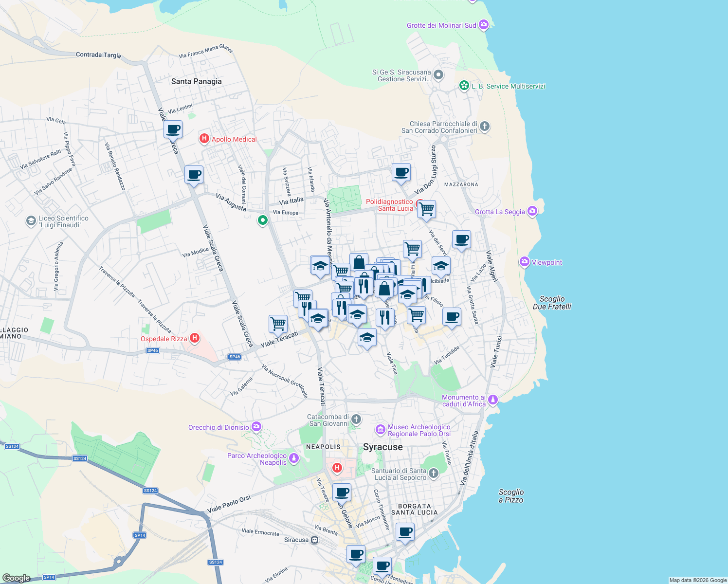Open the Apollo Medical hospital marker
The image size is (728, 584).
[x=204, y=139]
